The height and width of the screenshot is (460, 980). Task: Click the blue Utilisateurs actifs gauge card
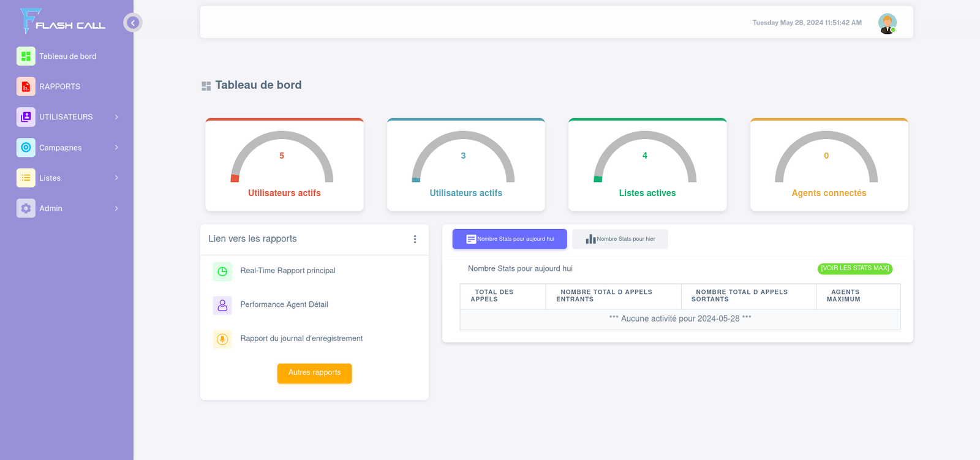click(466, 165)
